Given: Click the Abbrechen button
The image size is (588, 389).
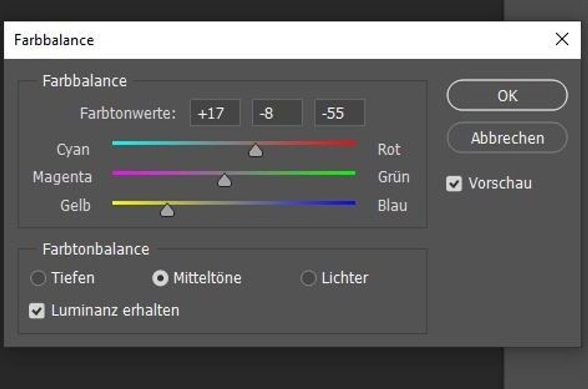Looking at the screenshot, I should [x=506, y=138].
